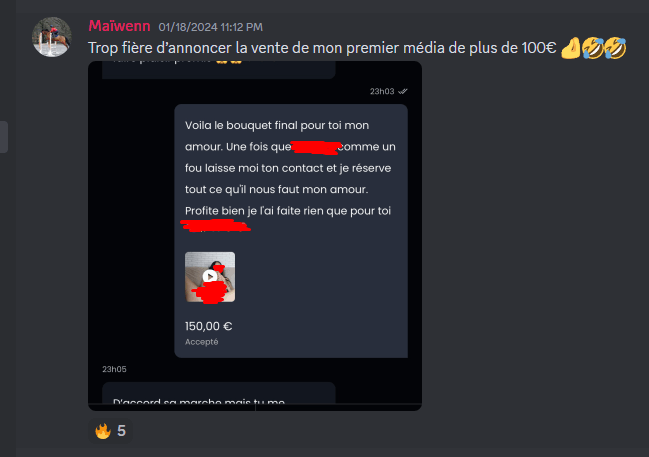This screenshot has width=649, height=457.
Task: Open Maïwenn's profile avatar picture
Action: point(52,37)
